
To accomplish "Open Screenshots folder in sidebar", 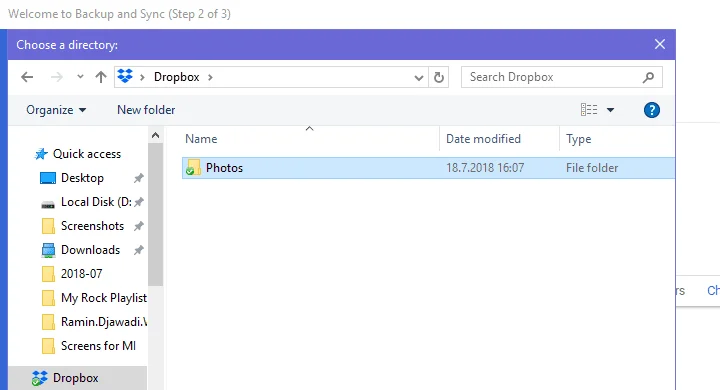I will 92,226.
